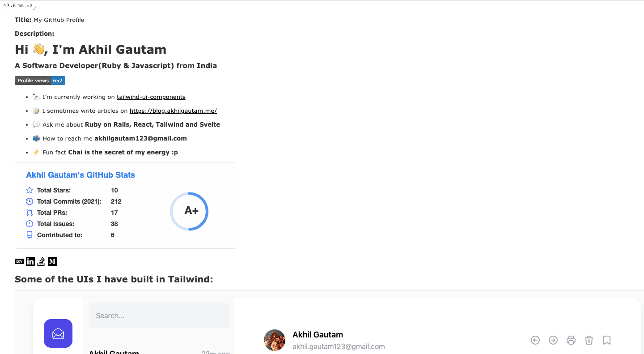This screenshot has width=644, height=354.
Task: Click the render time badge at top-left
Action: 18,5
